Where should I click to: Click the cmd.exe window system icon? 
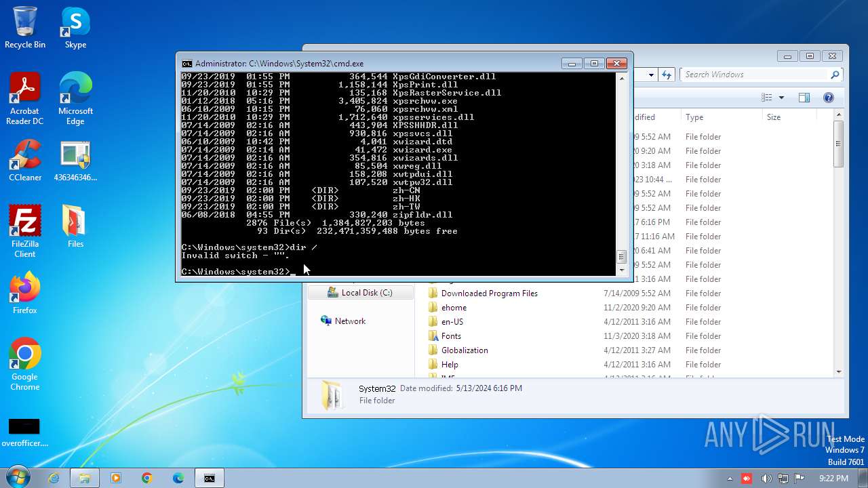(x=186, y=63)
